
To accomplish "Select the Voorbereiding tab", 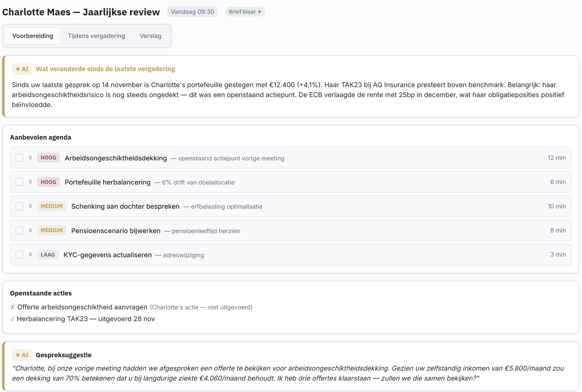I will pos(33,36).
